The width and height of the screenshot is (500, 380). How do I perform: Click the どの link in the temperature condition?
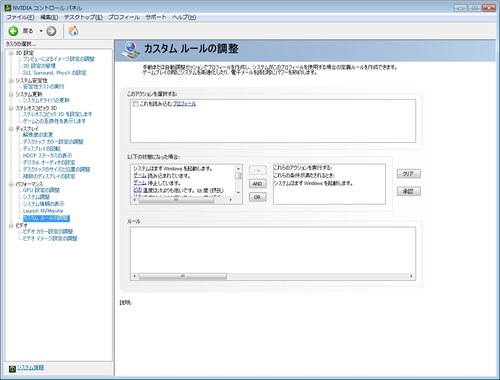(137, 190)
